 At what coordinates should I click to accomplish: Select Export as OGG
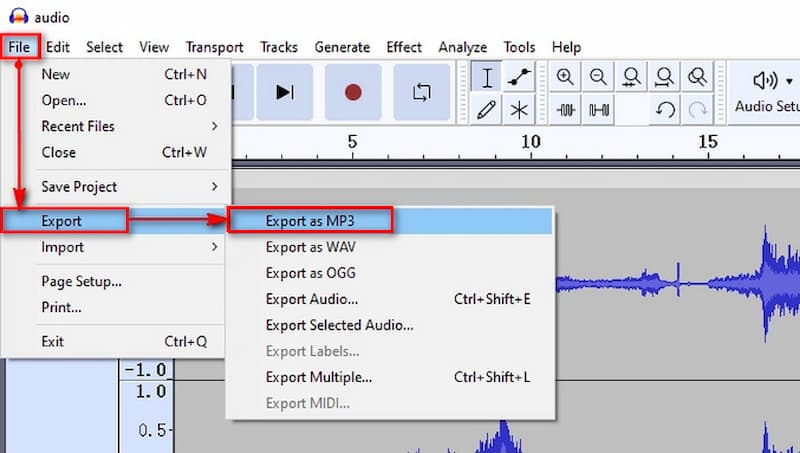[x=390, y=273]
